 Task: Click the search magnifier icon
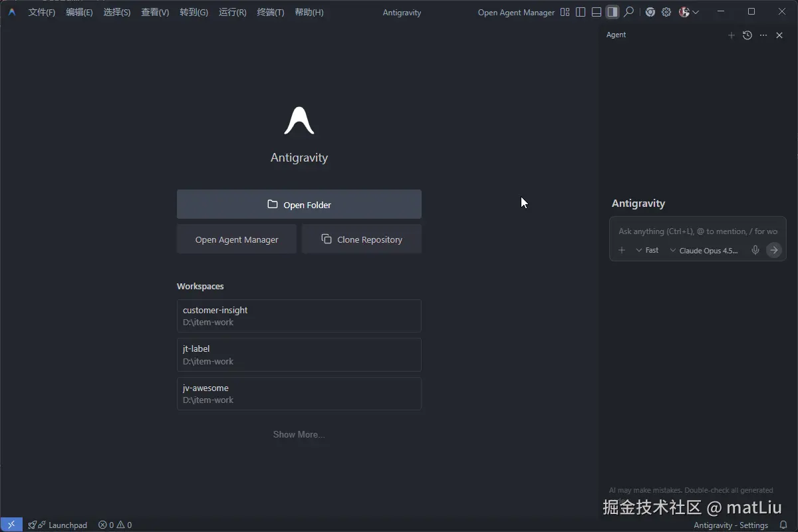point(628,12)
